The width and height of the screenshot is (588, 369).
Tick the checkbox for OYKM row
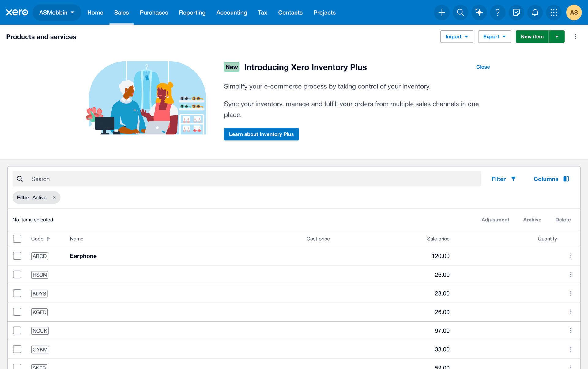[x=17, y=349]
